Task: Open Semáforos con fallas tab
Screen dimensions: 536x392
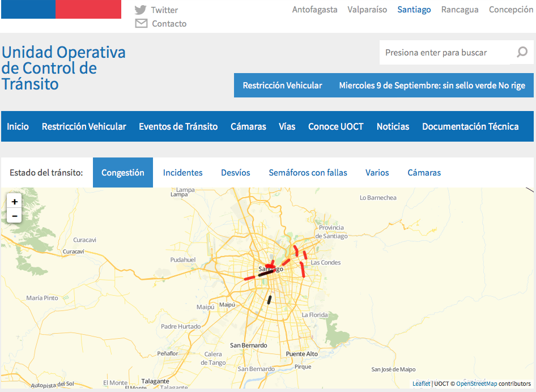Action: point(308,173)
